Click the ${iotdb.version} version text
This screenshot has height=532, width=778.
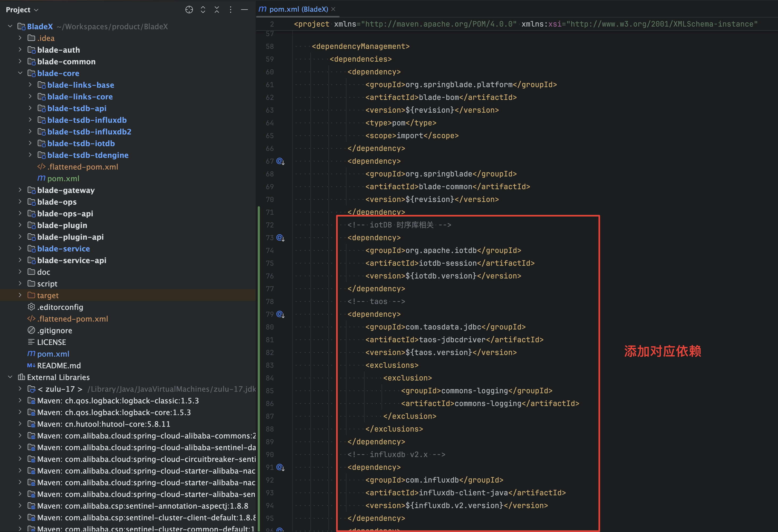[441, 276]
